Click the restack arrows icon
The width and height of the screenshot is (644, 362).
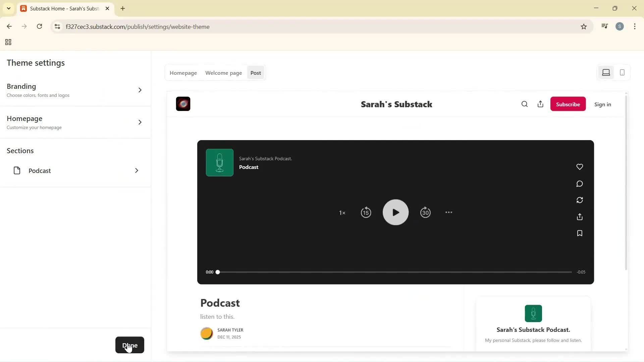[x=579, y=200]
